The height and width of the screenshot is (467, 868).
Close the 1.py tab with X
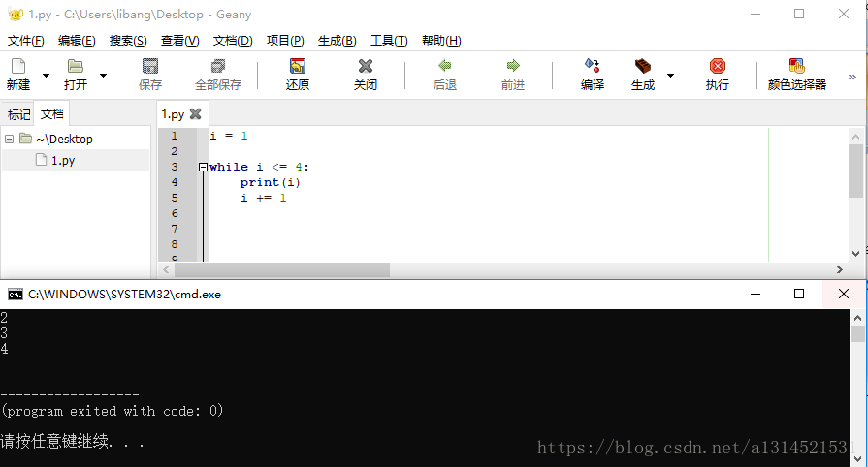tap(195, 114)
